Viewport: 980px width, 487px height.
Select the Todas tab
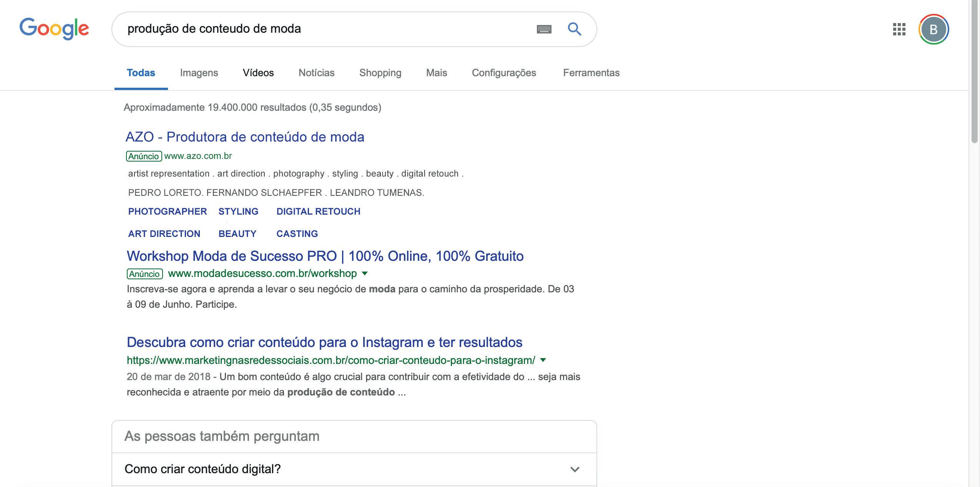coord(141,73)
